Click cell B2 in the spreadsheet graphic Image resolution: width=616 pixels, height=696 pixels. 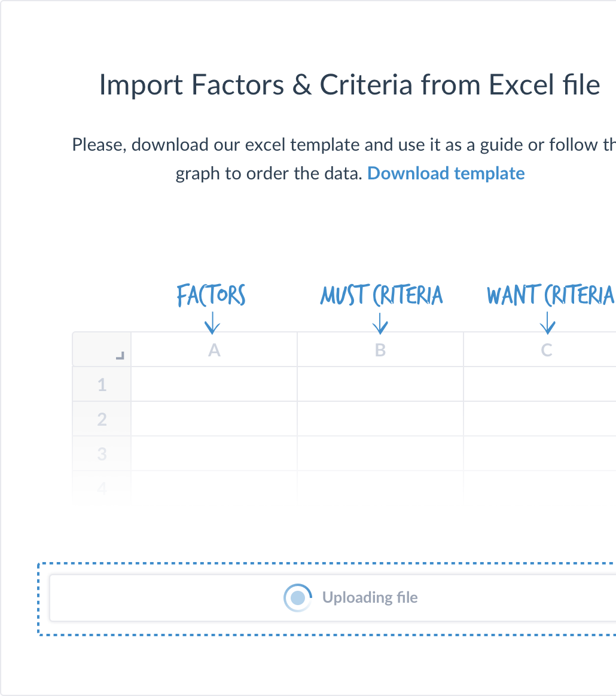click(380, 419)
